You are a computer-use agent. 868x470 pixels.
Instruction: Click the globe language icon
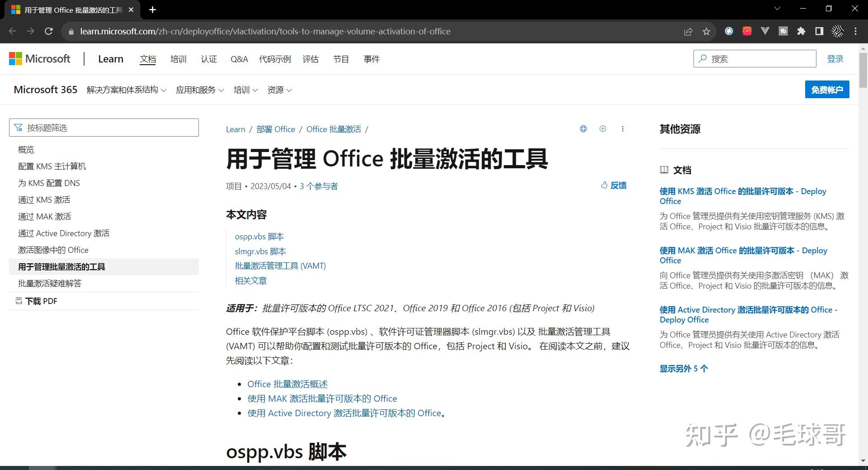(583, 129)
